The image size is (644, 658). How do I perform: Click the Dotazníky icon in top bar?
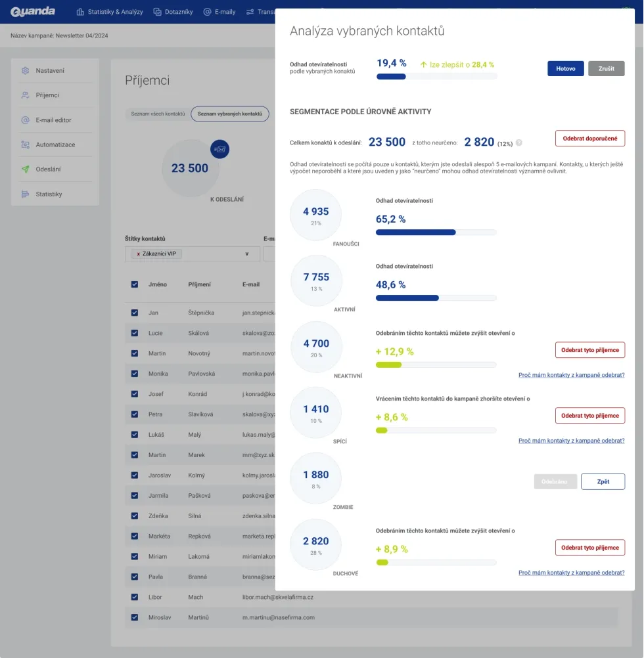tap(158, 12)
